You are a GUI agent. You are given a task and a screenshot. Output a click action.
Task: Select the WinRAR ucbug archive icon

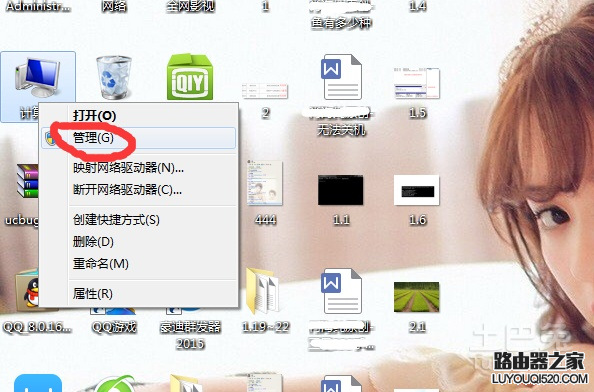[28, 181]
